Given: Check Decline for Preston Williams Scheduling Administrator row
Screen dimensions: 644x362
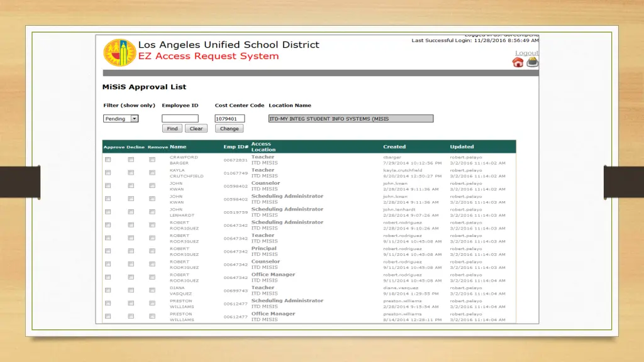Looking at the screenshot, I should (x=131, y=304).
